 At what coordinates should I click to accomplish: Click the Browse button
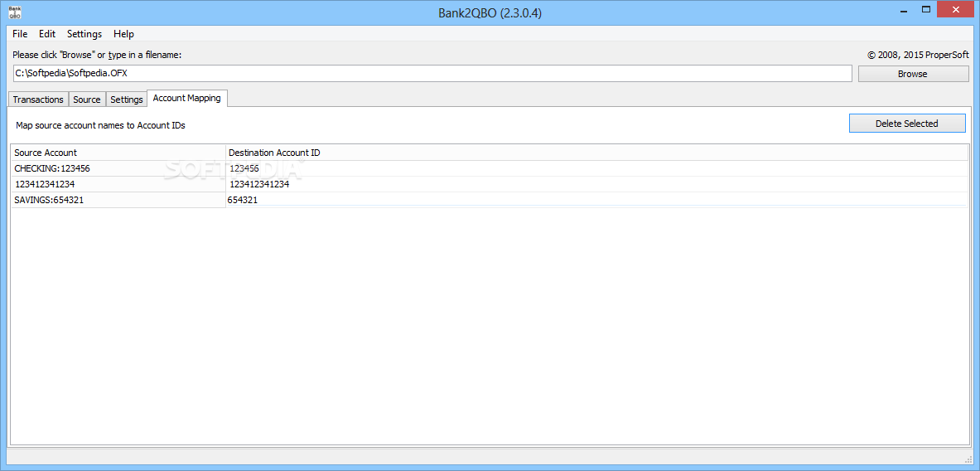[x=913, y=74]
